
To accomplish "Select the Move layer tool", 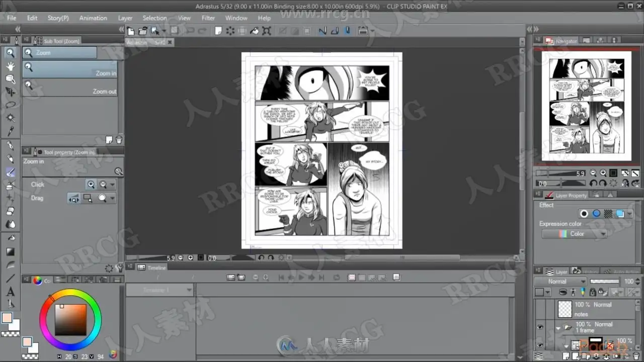I will click(x=10, y=92).
